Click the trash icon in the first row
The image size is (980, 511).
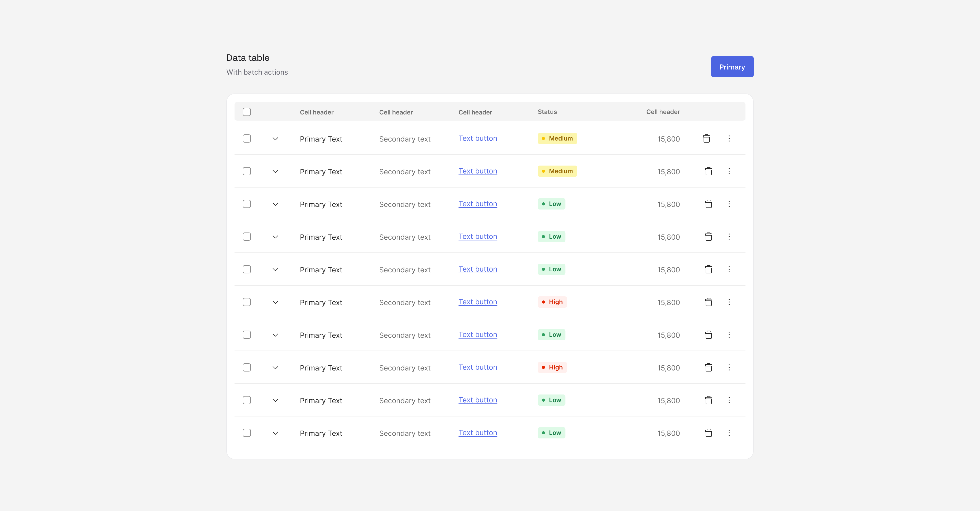click(x=706, y=138)
